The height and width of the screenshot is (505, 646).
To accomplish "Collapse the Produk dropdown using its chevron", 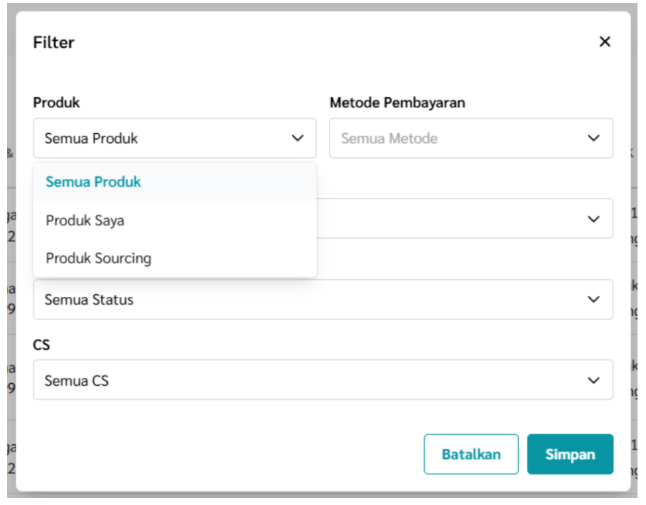I will (x=297, y=138).
